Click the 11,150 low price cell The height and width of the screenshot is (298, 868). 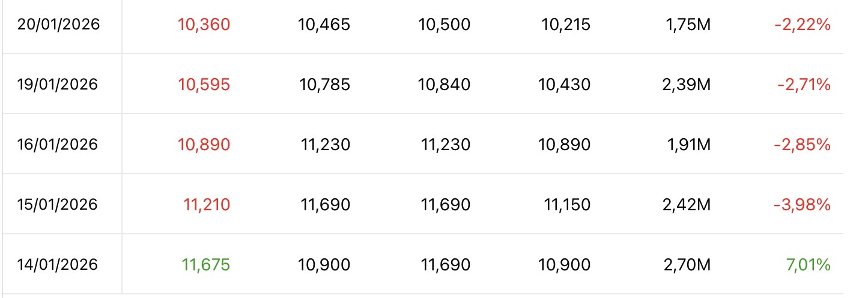(566, 205)
